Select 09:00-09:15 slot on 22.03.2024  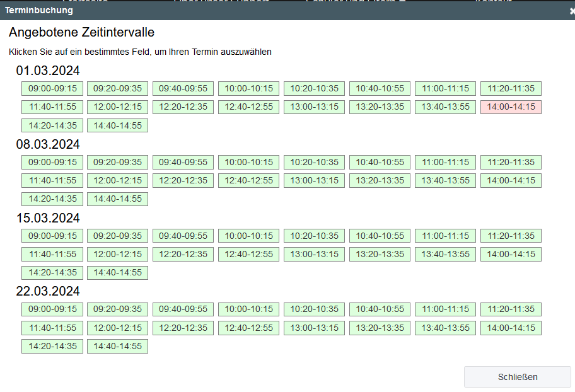pyautogui.click(x=52, y=309)
